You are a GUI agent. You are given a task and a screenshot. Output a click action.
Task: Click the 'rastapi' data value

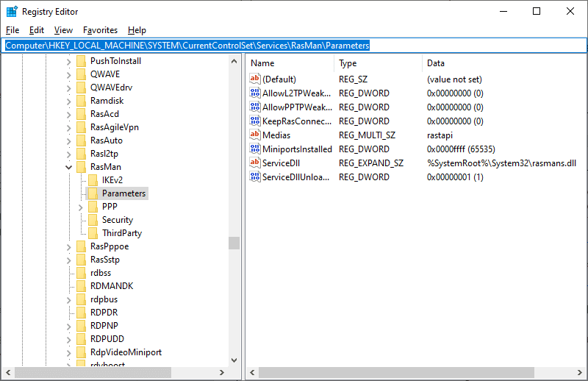click(x=440, y=135)
